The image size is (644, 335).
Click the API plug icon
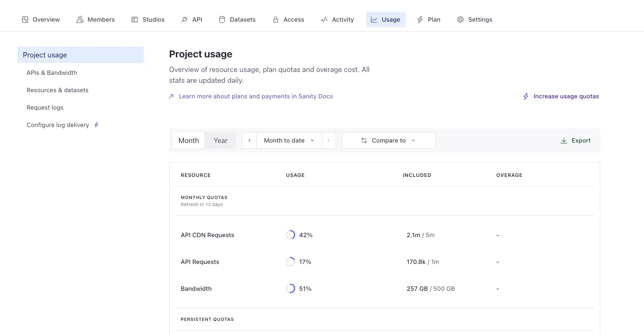pos(184,20)
